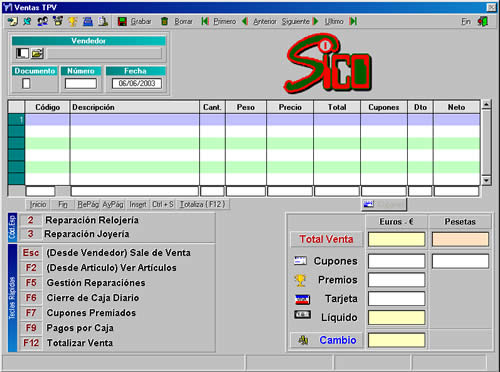Image resolution: width=500 pixels, height=372 pixels.
Task: Click the Código column header
Action: [x=47, y=107]
